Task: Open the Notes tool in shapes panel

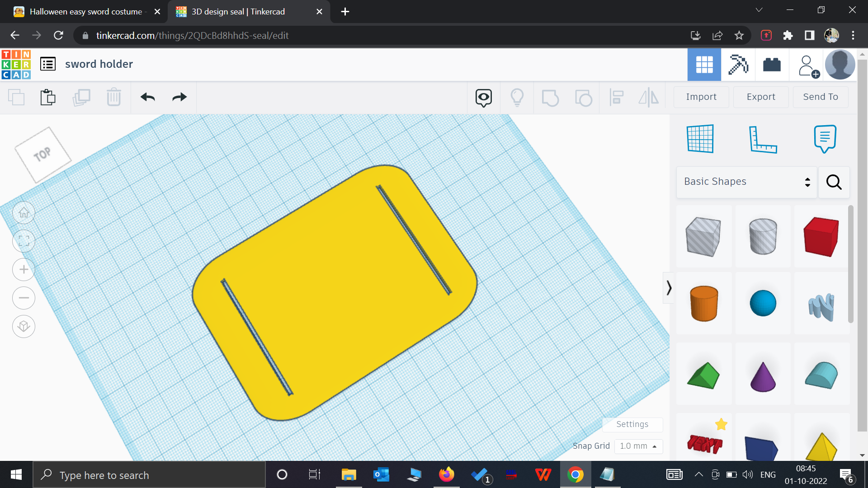Action: [825, 139]
